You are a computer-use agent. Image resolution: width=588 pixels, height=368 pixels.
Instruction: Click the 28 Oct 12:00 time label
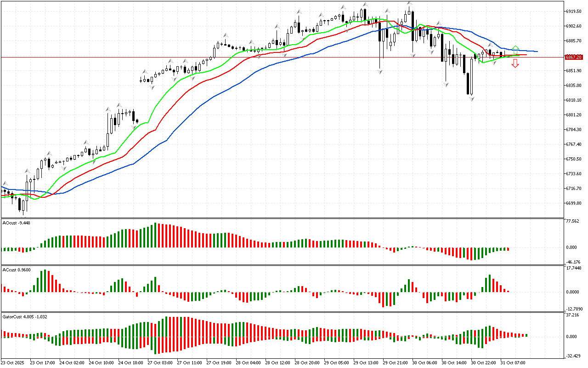[277, 362]
